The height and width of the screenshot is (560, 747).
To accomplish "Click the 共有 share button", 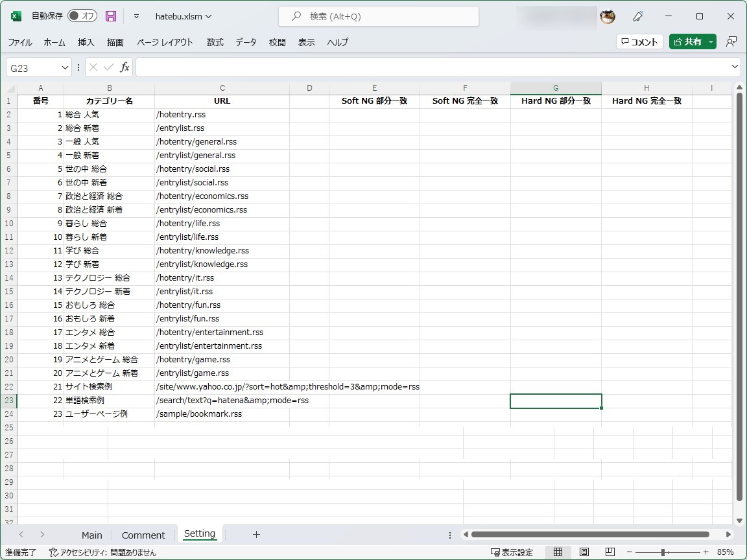I will click(x=687, y=42).
